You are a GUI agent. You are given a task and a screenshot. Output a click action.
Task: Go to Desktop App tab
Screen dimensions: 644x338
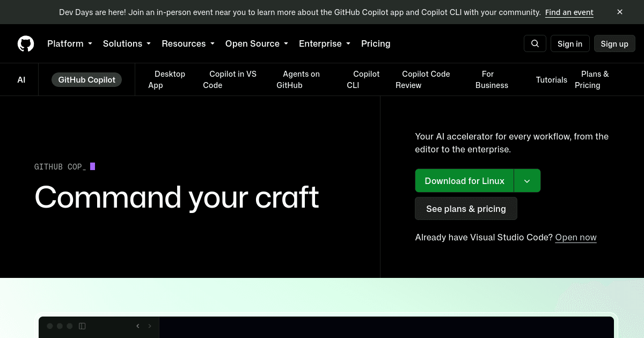point(166,79)
